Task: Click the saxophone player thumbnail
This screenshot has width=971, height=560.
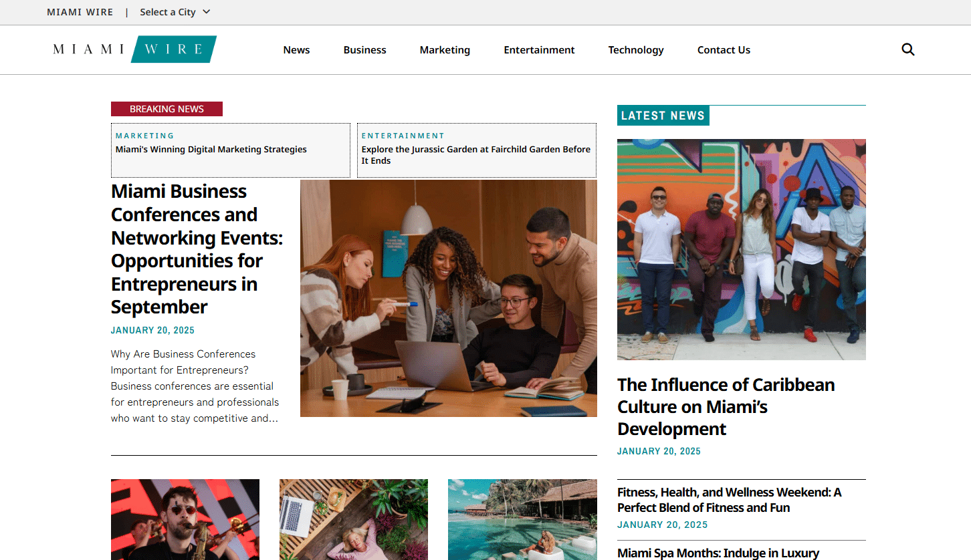Action: (x=185, y=519)
